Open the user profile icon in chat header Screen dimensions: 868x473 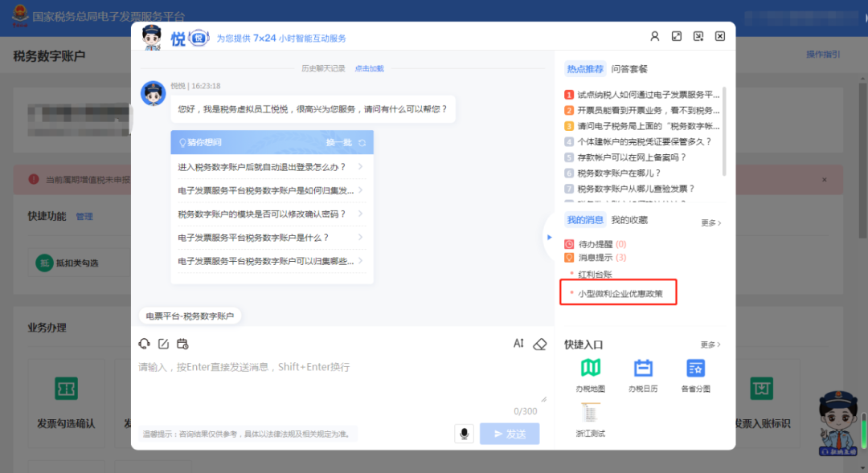pyautogui.click(x=654, y=36)
